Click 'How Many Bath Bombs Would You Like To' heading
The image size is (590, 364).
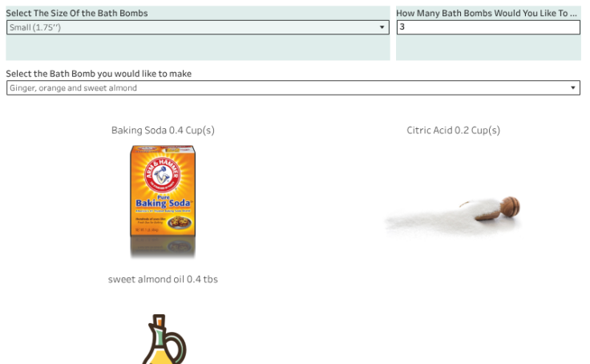tap(487, 13)
